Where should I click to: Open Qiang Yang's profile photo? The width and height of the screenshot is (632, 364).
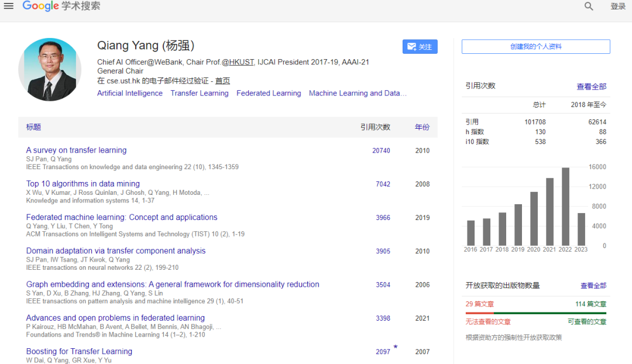click(x=50, y=70)
